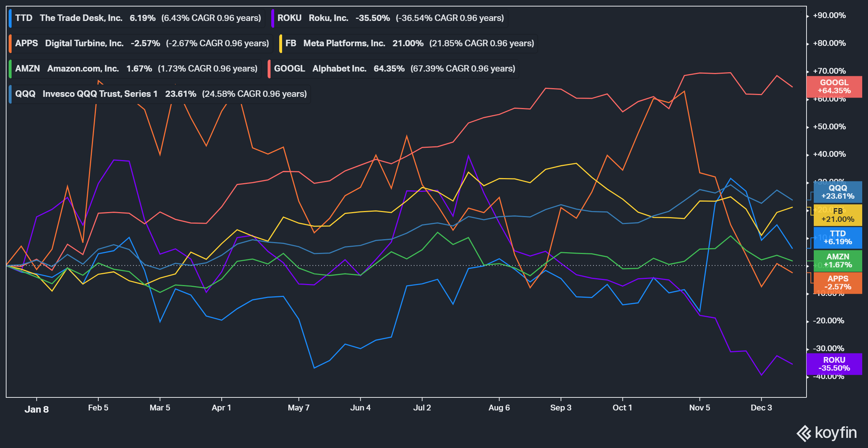
Task: Click the blue TTD legend color bar
Action: tap(10, 18)
